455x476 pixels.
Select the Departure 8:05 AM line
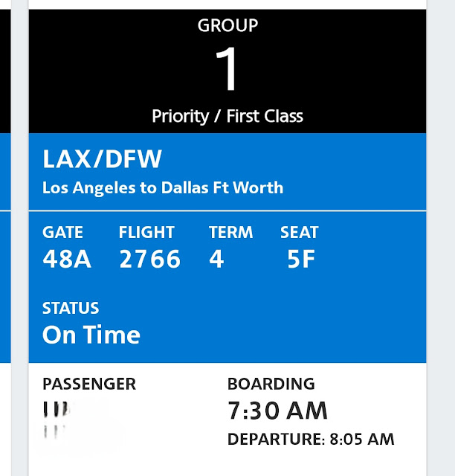tap(311, 440)
